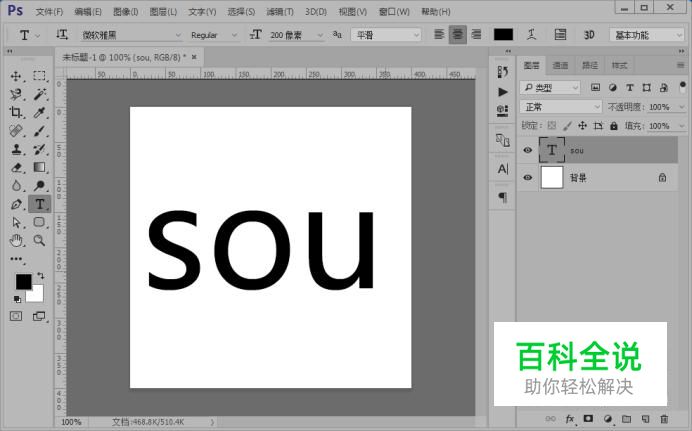This screenshot has width=692, height=431.
Task: Align text left
Action: click(439, 34)
